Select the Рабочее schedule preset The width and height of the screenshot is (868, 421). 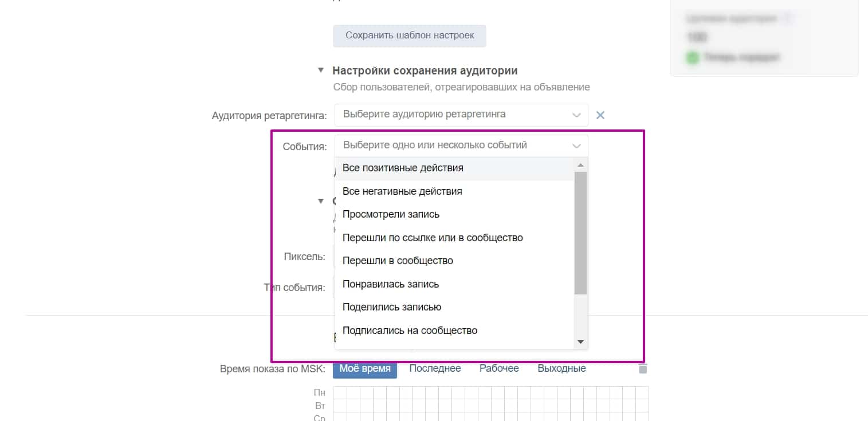click(x=499, y=368)
